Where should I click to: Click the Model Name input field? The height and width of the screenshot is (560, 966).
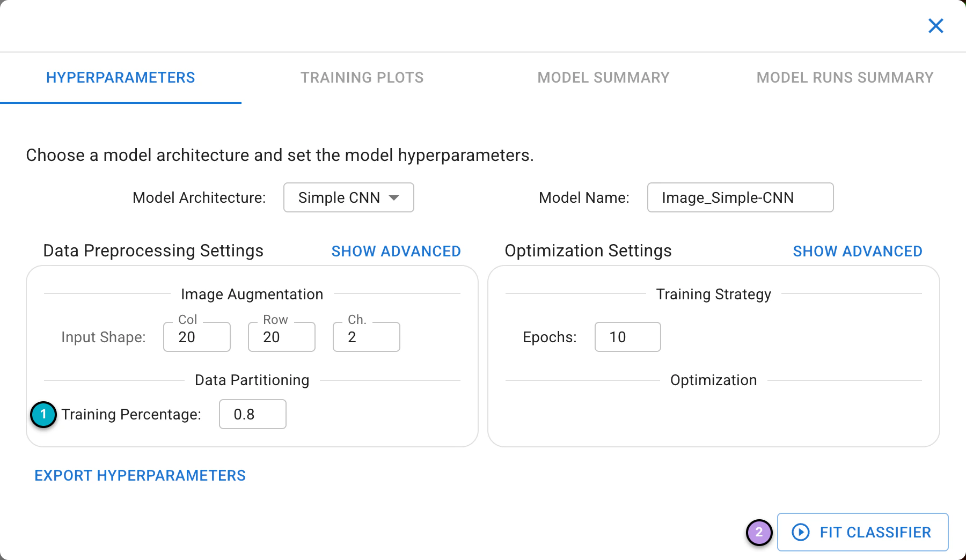[x=741, y=197]
